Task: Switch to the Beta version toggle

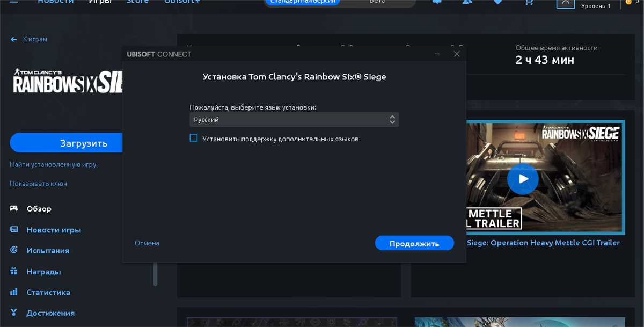Action: point(376,2)
